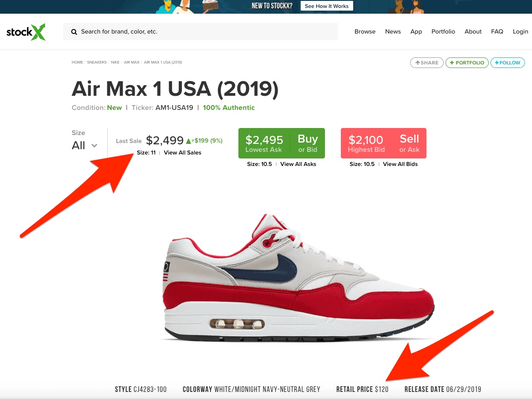Add sneaker to Portfolio with plus button
This screenshot has width=532, height=399.
[467, 63]
